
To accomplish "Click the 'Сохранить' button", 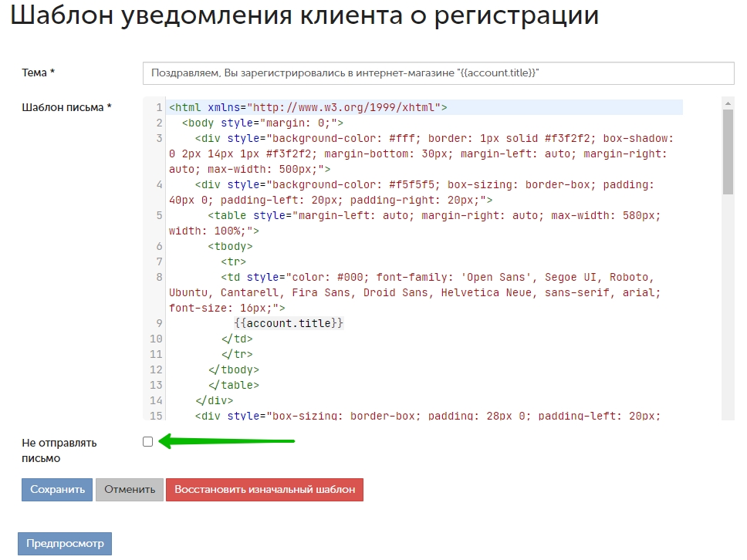I will pos(57,490).
